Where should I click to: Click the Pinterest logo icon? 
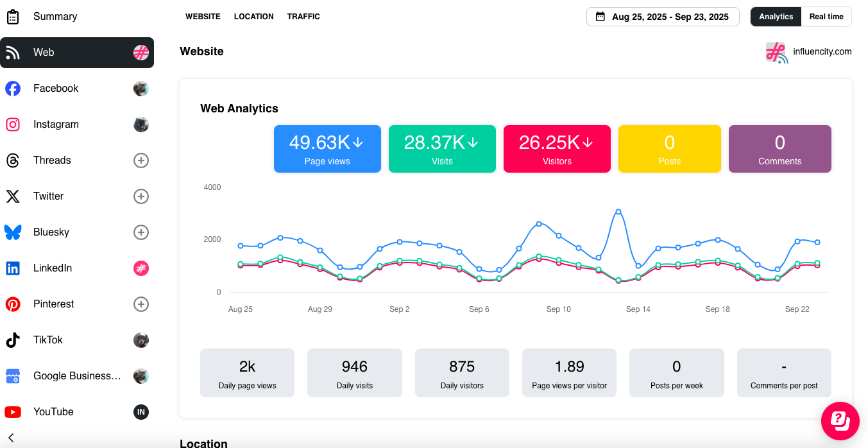pos(13,304)
